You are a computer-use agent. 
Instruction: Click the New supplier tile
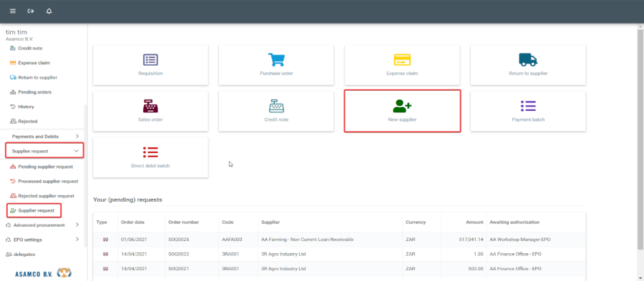pyautogui.click(x=402, y=111)
